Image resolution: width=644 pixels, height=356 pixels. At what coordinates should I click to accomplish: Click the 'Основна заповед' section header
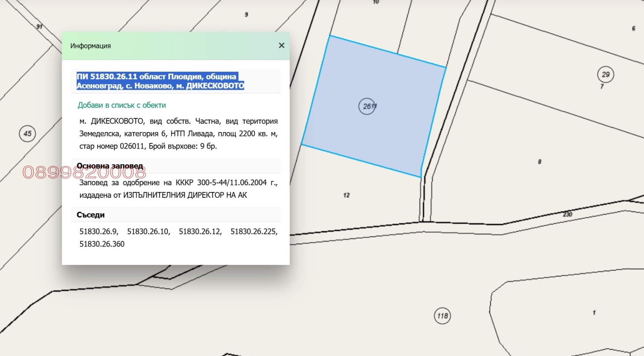pyautogui.click(x=110, y=166)
